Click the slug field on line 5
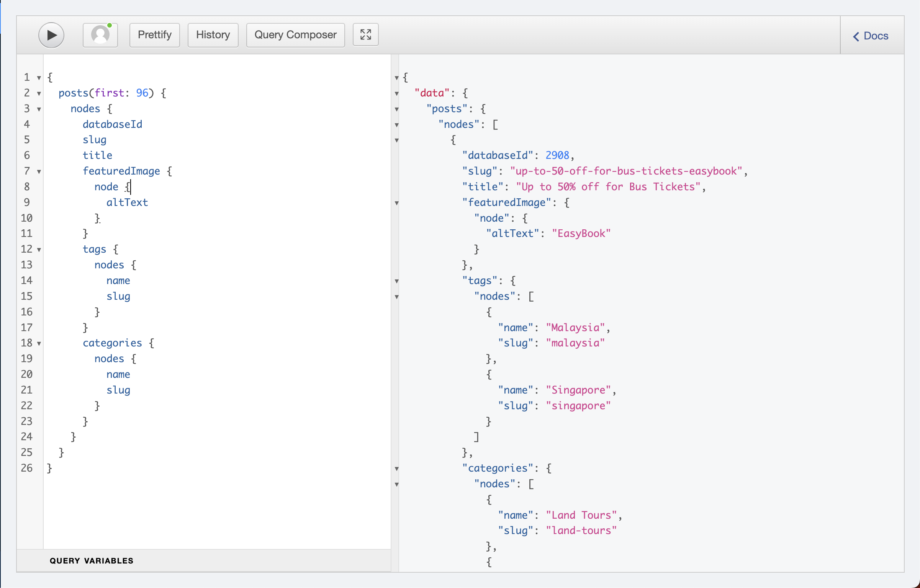The height and width of the screenshot is (588, 920). pyautogui.click(x=94, y=140)
